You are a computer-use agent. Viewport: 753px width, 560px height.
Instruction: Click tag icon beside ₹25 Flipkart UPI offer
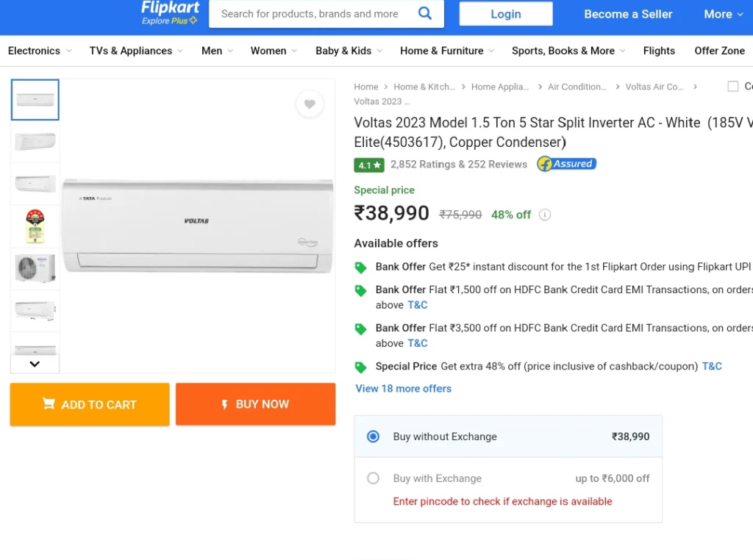[360, 268]
